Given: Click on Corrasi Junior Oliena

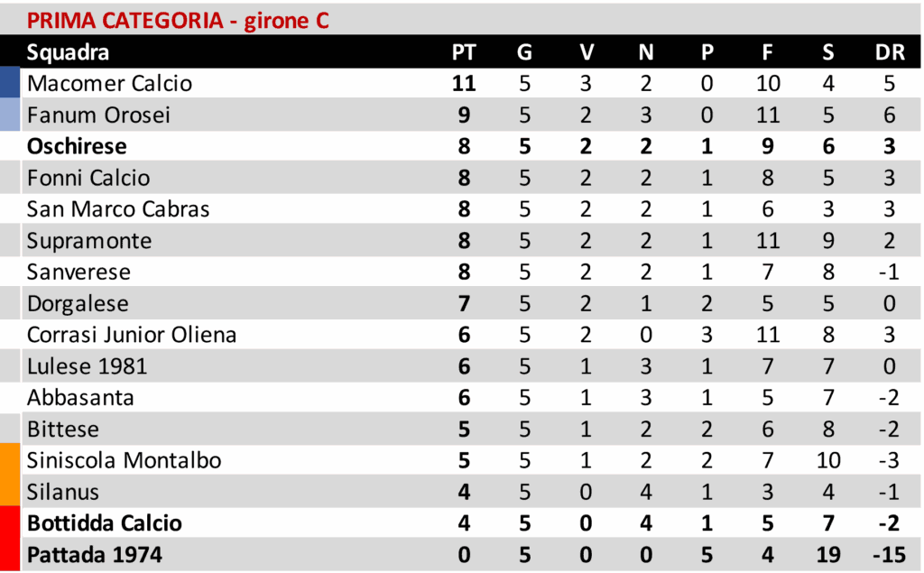Looking at the screenshot, I should [132, 335].
